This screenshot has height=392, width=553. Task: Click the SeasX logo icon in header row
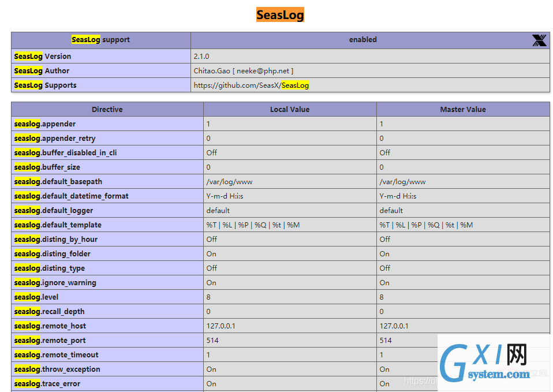click(x=539, y=40)
